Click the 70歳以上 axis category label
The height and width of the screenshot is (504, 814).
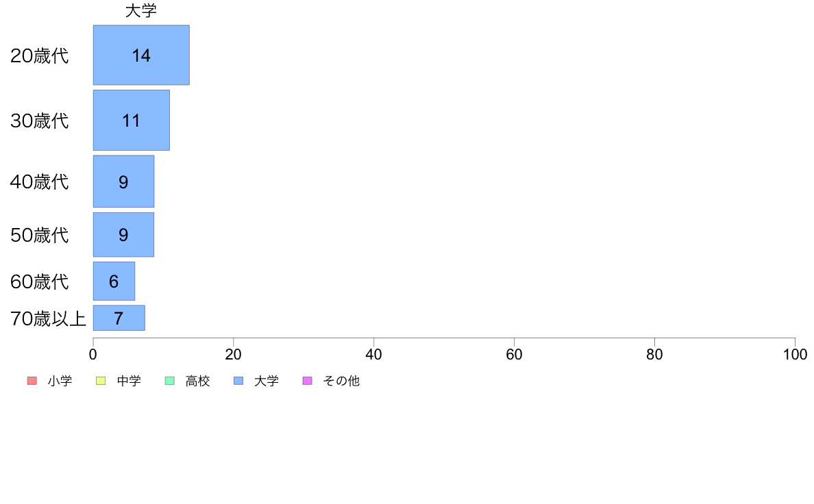tap(48, 318)
